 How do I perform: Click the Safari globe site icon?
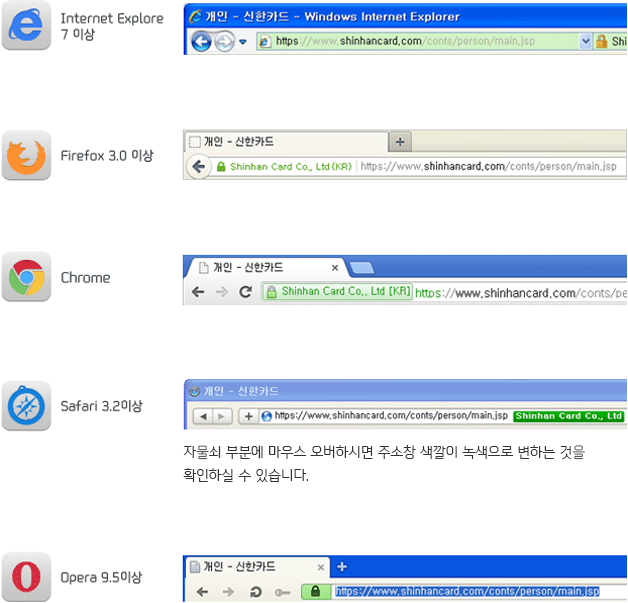click(x=266, y=416)
